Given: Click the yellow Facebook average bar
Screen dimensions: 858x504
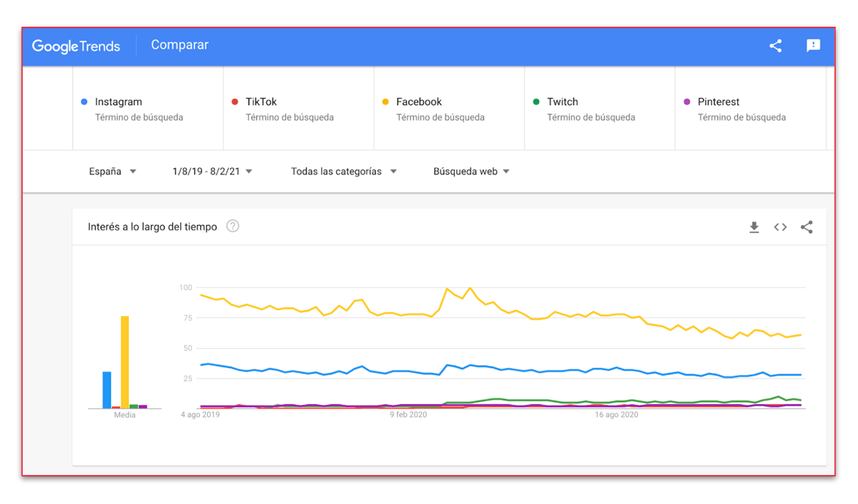Looking at the screenshot, I should pos(125,362).
